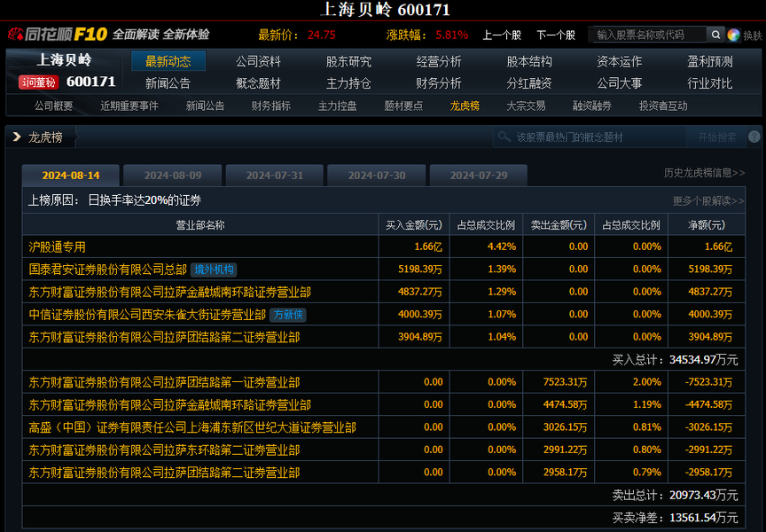Jump to 财务指标 section

pyautogui.click(x=271, y=106)
